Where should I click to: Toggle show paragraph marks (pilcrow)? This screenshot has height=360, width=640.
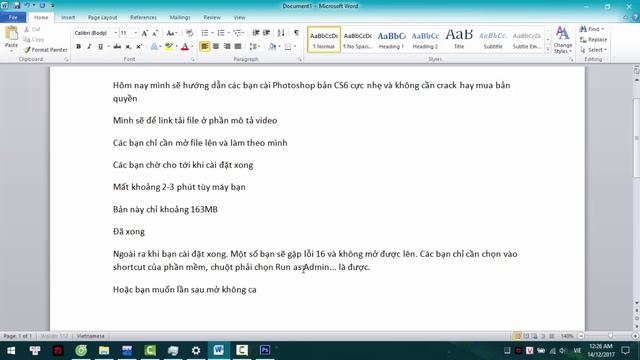[x=296, y=33]
